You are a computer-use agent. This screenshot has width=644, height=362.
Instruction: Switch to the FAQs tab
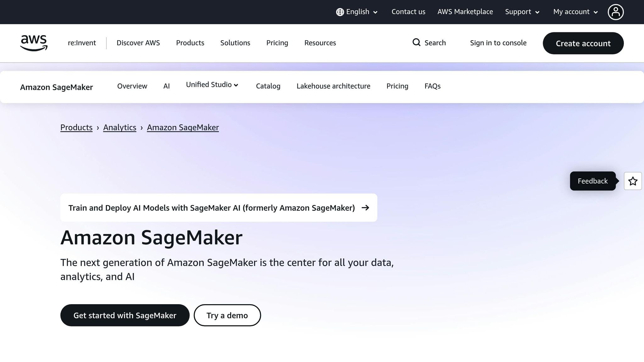pos(432,86)
